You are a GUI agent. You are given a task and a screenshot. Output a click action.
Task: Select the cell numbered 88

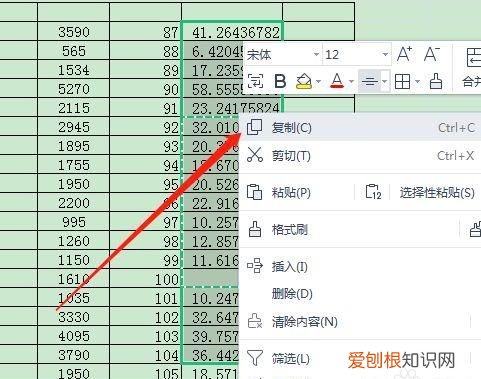pyautogui.click(x=145, y=51)
